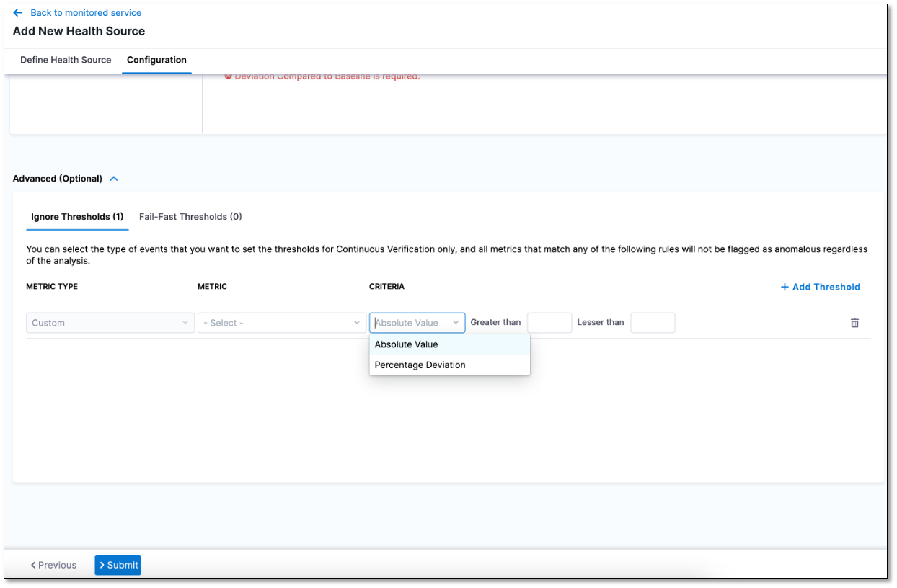
Task: Click the Advanced (Optional) heading text
Action: coord(58,179)
